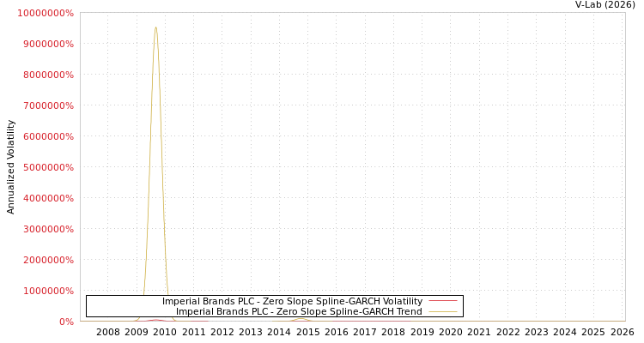644x343 pixels.
Task: Click the 2023 x-axis year label
Action: coord(537,333)
